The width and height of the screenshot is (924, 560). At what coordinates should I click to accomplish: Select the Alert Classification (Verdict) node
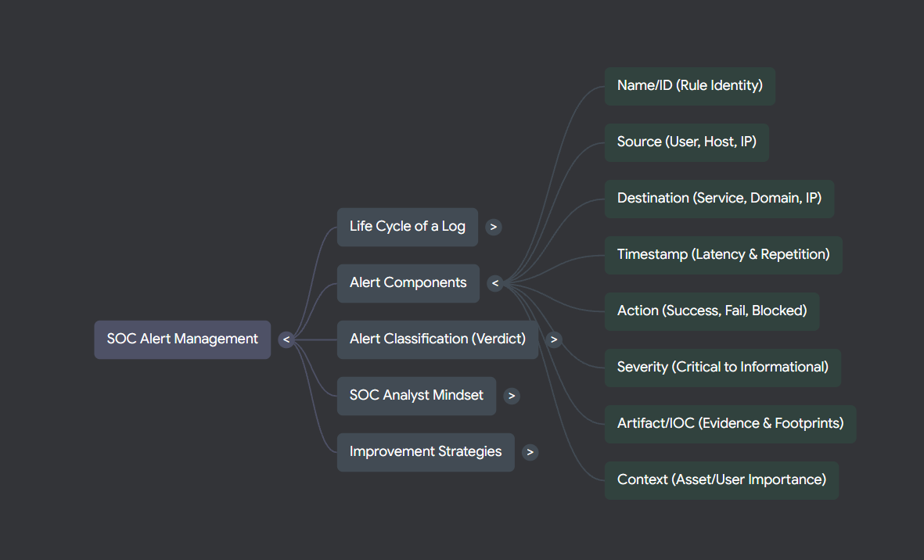437,339
